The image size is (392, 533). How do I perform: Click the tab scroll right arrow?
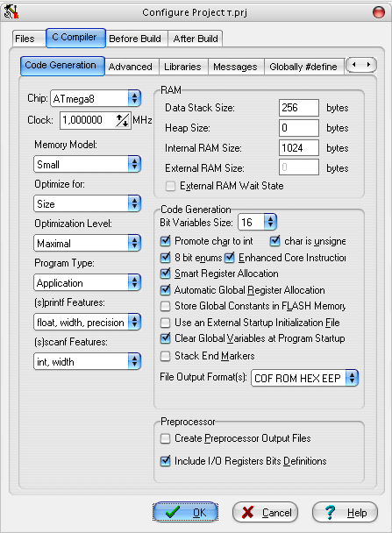coord(368,65)
